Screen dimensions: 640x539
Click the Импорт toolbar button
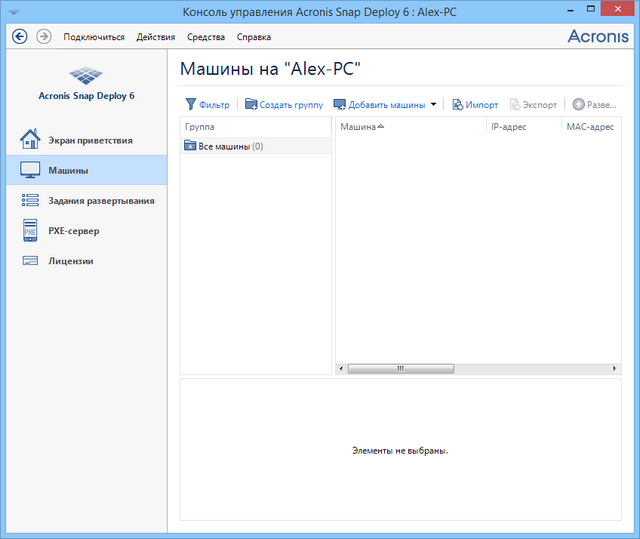click(475, 104)
